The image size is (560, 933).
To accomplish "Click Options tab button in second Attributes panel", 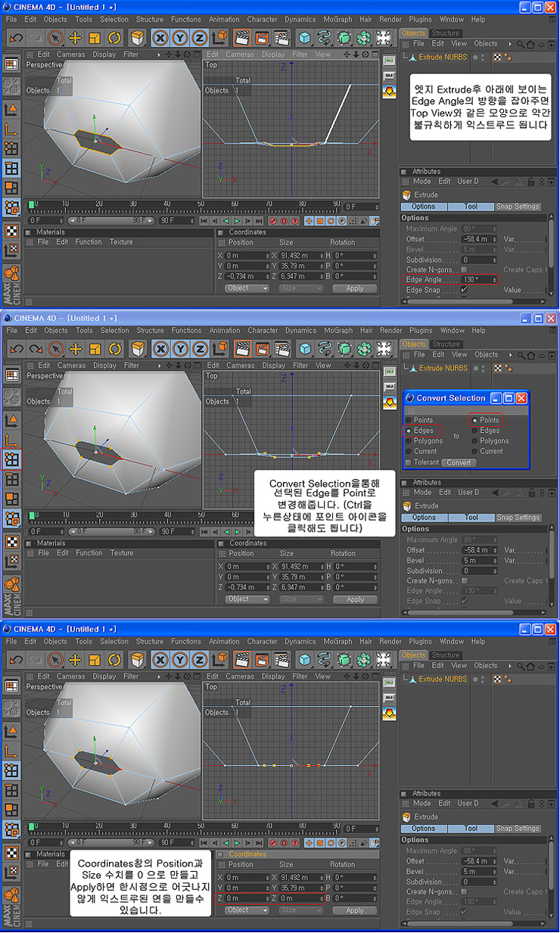I will point(424,518).
